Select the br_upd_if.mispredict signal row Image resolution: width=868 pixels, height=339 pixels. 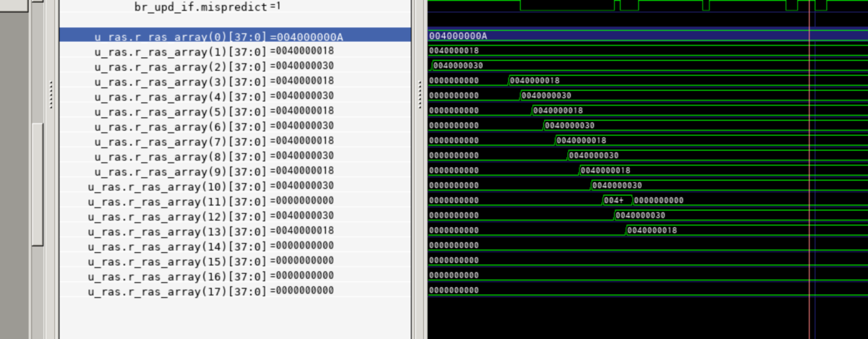235,6
